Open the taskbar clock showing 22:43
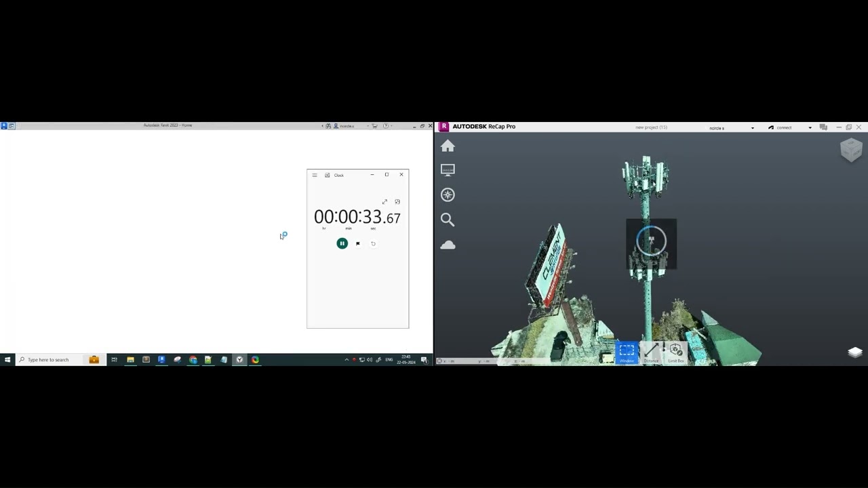This screenshot has width=868, height=488. (x=406, y=359)
